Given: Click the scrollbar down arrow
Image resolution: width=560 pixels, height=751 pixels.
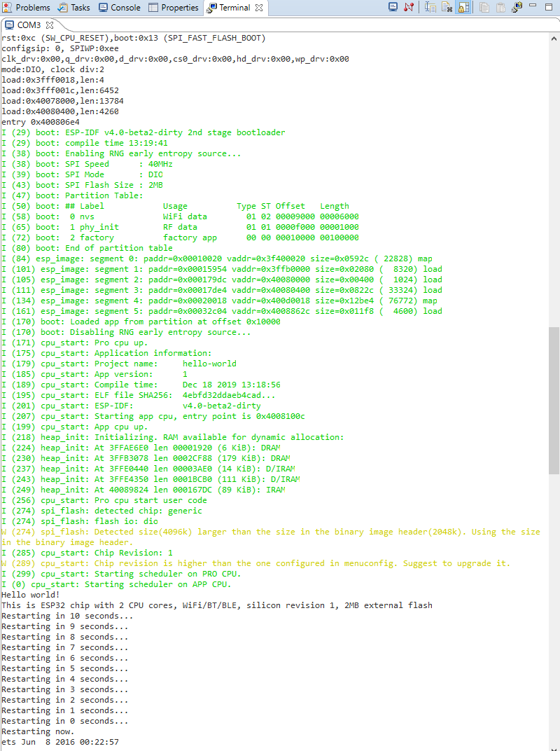Looking at the screenshot, I should [x=554, y=747].
